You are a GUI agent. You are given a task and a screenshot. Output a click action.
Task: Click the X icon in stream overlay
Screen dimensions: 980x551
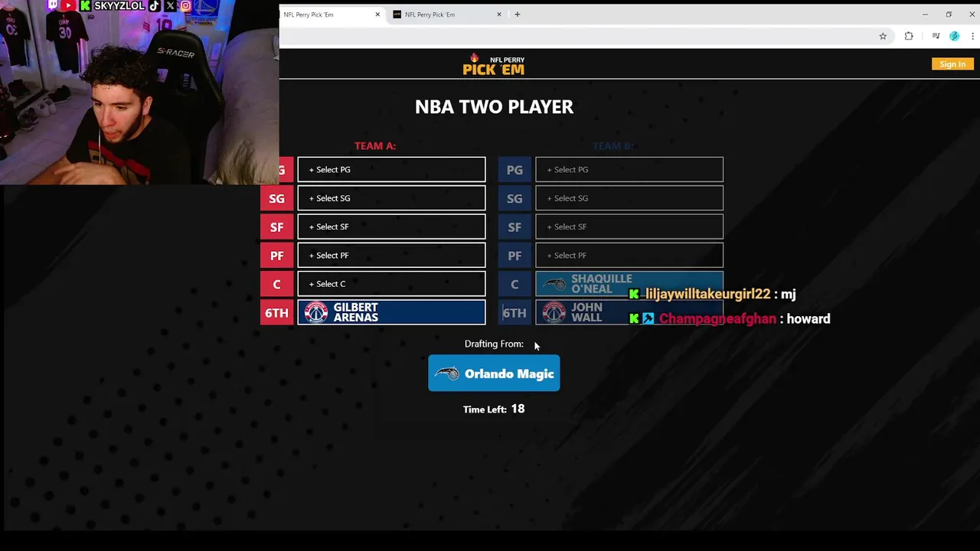click(x=170, y=5)
